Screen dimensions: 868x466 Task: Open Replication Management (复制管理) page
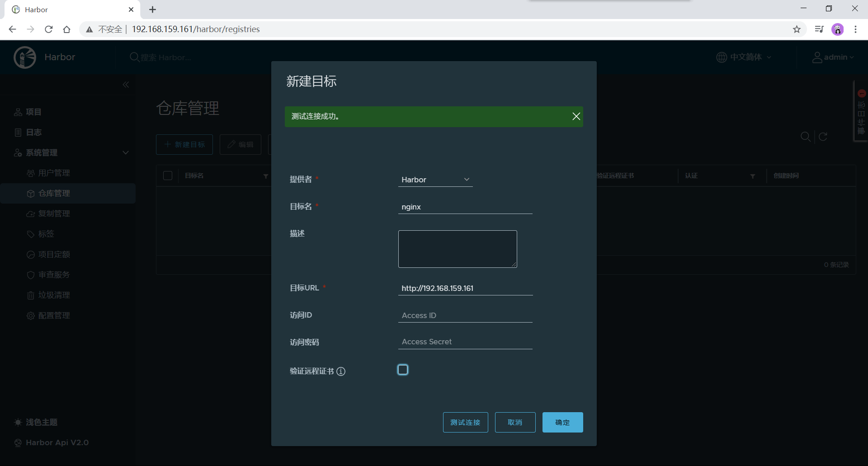click(48, 214)
